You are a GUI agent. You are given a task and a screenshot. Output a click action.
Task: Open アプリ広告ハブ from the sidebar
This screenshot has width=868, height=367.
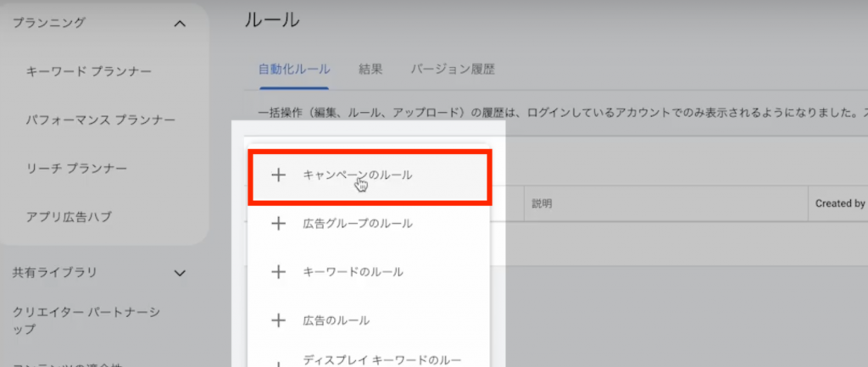[x=69, y=217]
